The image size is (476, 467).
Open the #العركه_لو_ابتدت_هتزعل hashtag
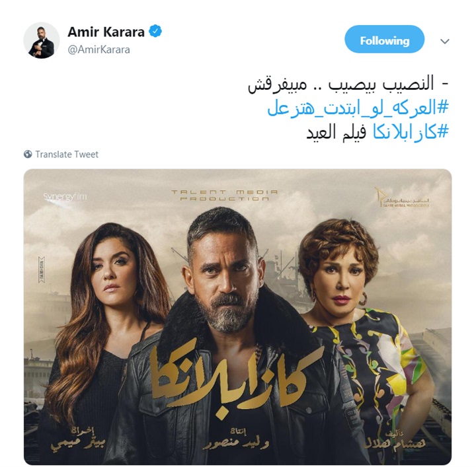tap(358, 108)
